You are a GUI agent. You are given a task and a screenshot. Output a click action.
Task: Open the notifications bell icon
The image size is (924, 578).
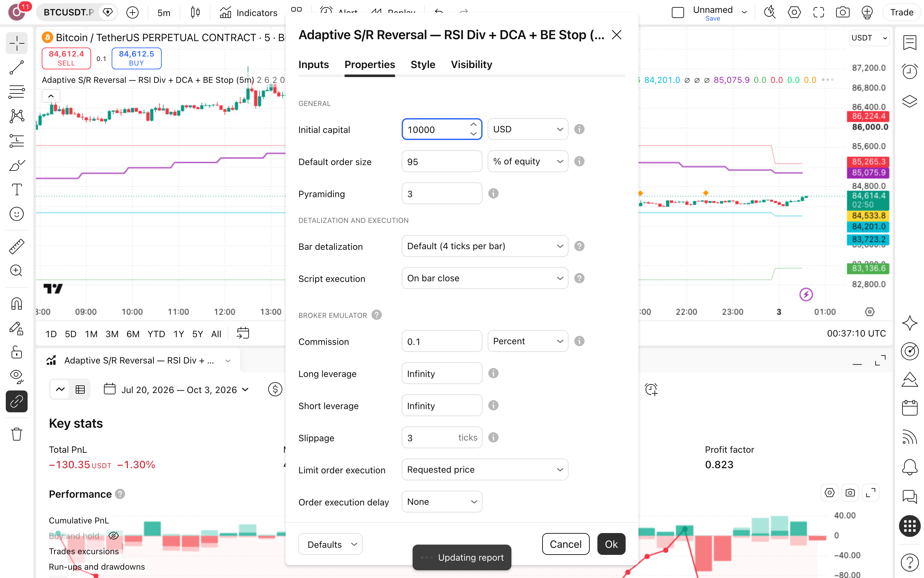pyautogui.click(x=910, y=467)
